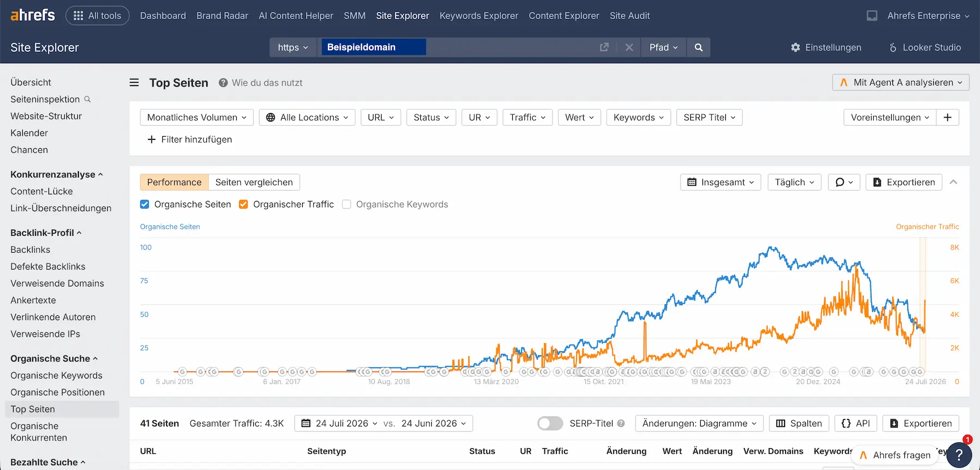Open Alle Locations dropdown
The height and width of the screenshot is (470, 980).
coord(307,118)
